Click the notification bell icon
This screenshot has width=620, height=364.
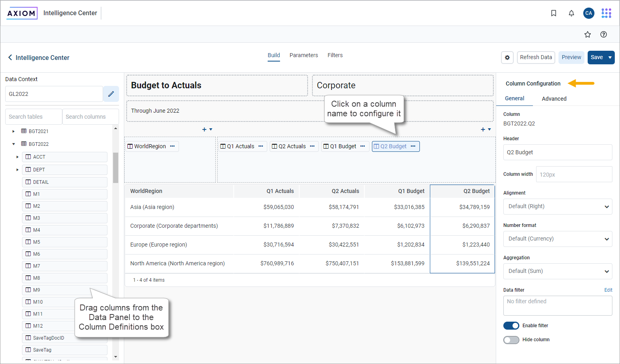pyautogui.click(x=571, y=13)
